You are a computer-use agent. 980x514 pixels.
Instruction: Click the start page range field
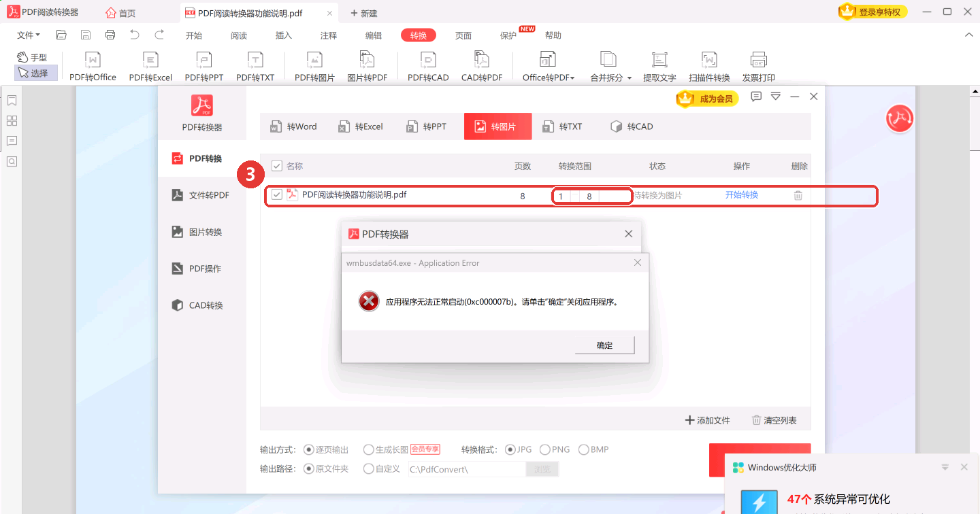tap(561, 196)
